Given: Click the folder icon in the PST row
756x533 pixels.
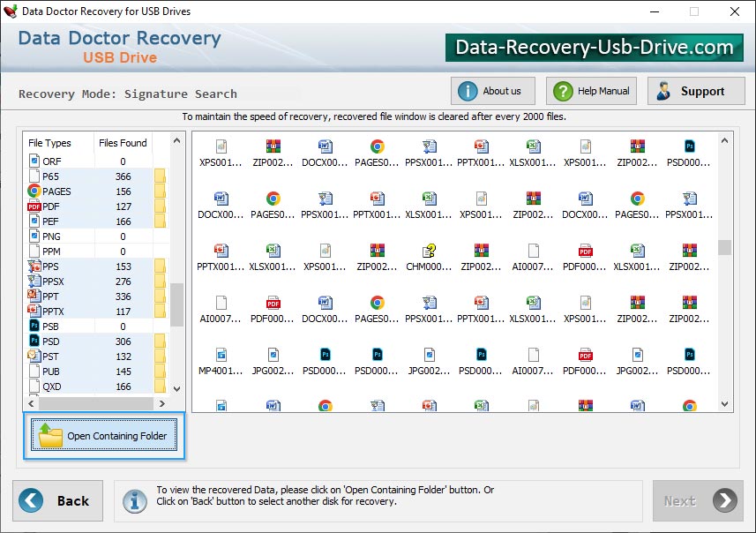Looking at the screenshot, I should click(x=160, y=356).
